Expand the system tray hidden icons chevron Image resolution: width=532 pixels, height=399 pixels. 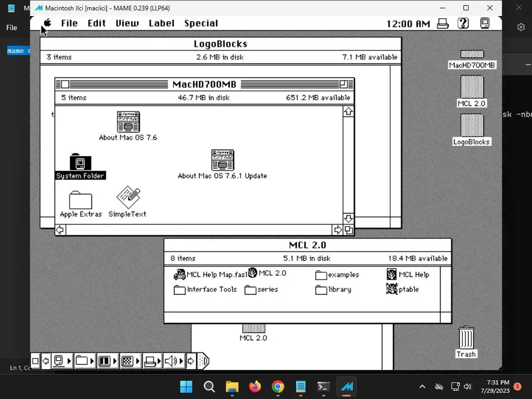[x=422, y=387]
